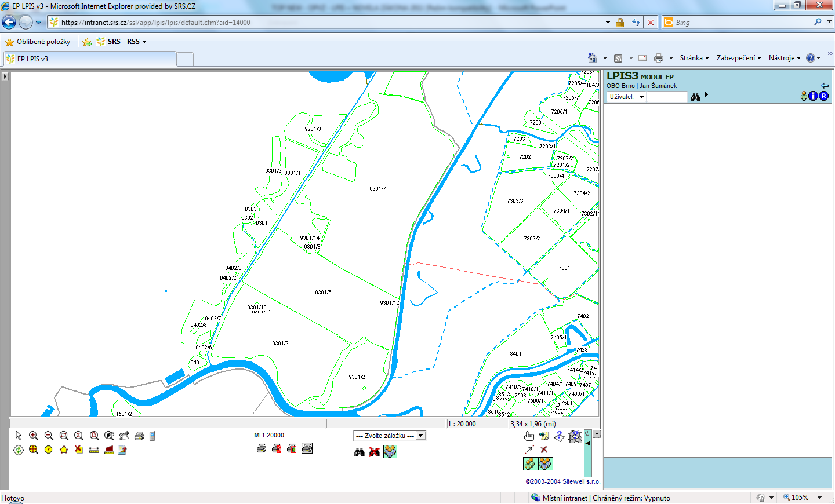The width and height of the screenshot is (835, 504).
Task: Click the refresh page button
Action: pyautogui.click(x=636, y=23)
